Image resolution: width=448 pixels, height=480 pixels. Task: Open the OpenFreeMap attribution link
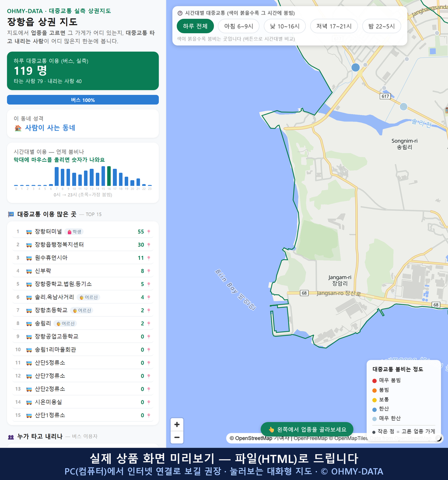311,438
